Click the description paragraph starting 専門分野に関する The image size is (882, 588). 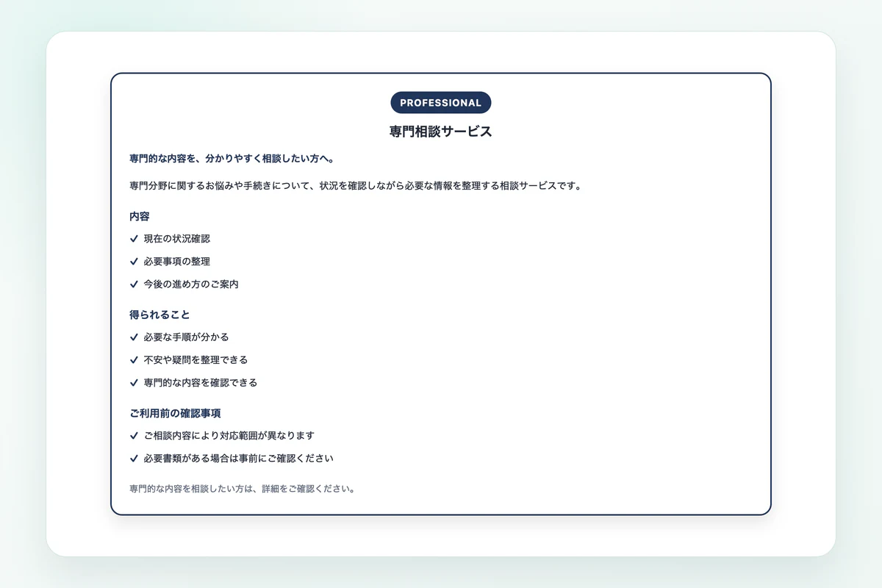point(356,186)
